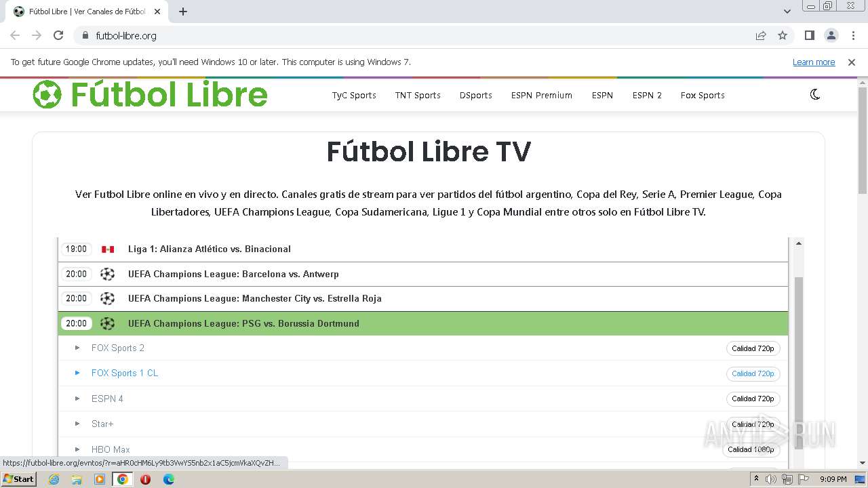This screenshot has width=868, height=488.
Task: Open the Chrome profile menu
Action: point(831,35)
